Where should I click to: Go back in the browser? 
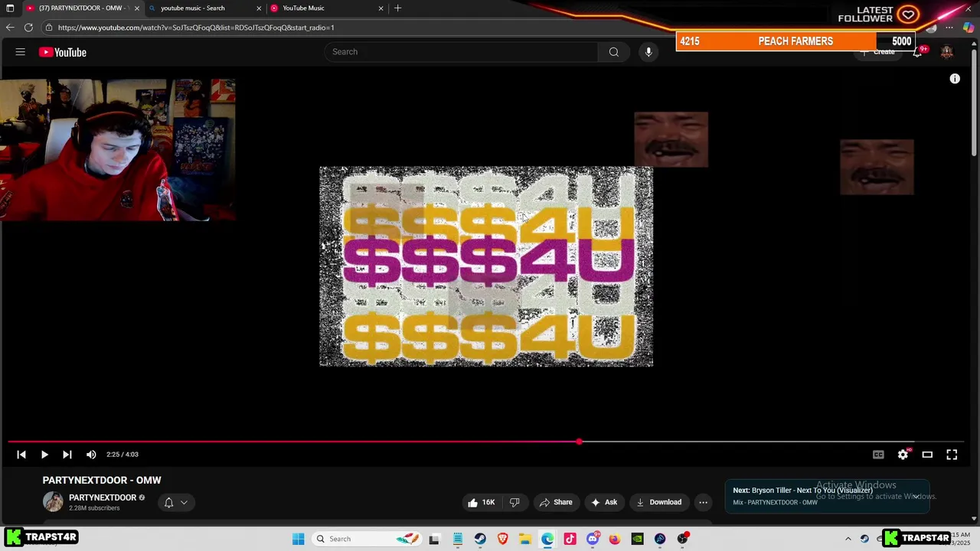coord(10,28)
